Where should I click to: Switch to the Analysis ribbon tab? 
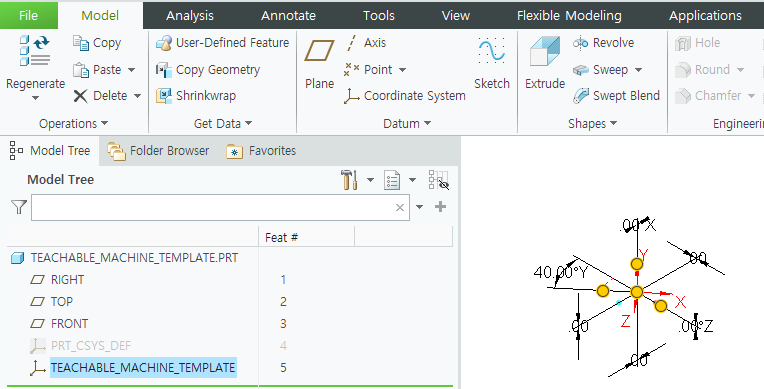click(x=190, y=16)
